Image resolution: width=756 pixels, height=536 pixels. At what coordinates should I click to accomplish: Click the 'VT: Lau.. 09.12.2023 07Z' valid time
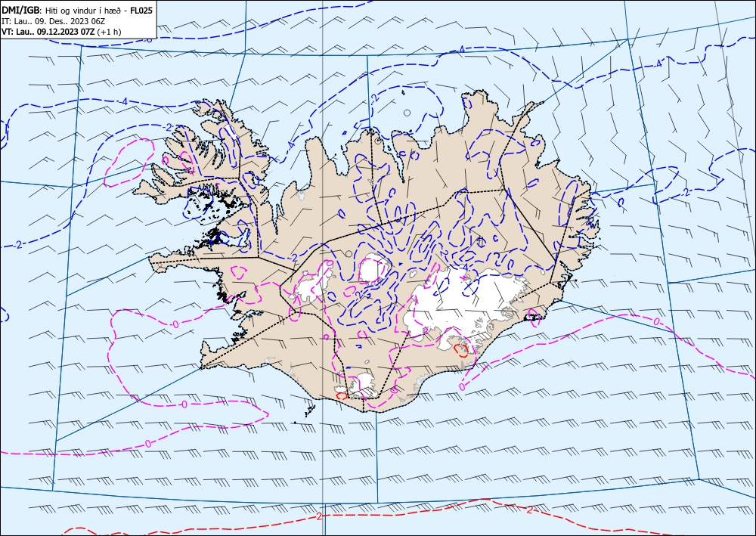pos(48,32)
